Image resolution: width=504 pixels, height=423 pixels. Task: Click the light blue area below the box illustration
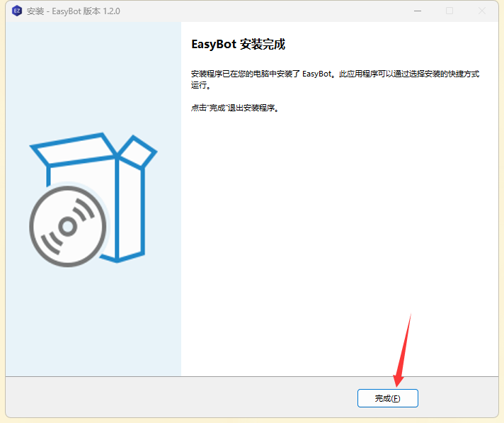click(x=93, y=322)
